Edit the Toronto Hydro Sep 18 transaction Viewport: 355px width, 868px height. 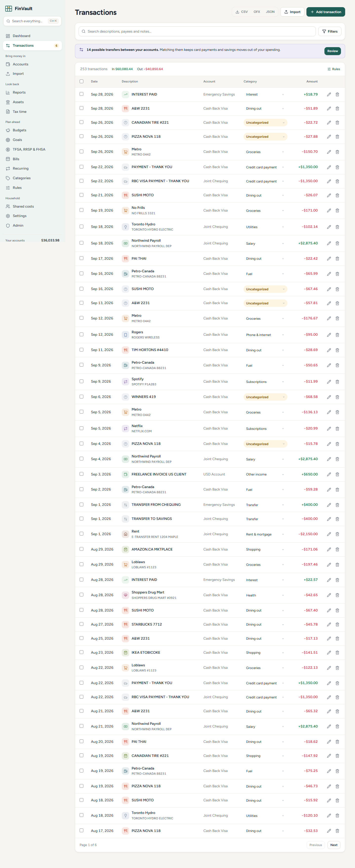[329, 227]
